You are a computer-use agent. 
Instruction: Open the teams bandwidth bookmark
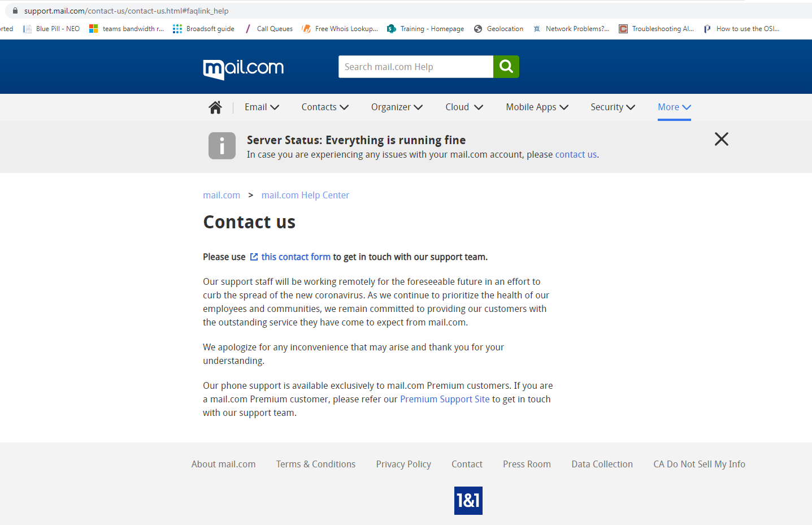point(127,29)
